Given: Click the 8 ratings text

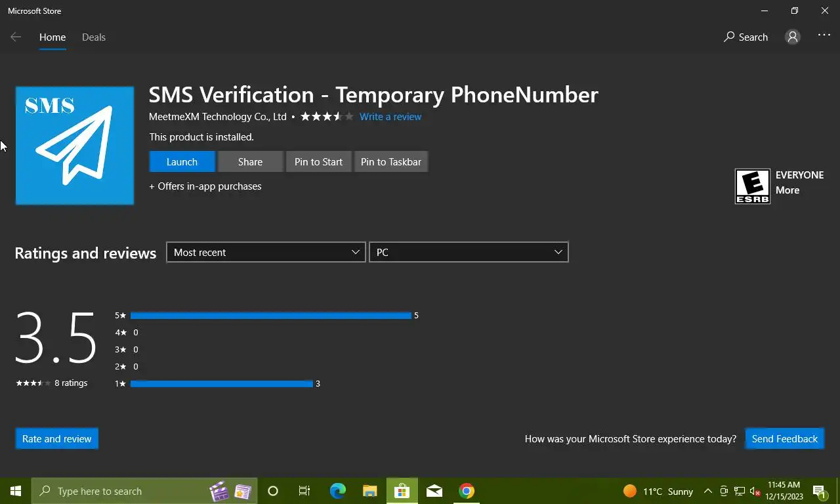Looking at the screenshot, I should [x=71, y=383].
